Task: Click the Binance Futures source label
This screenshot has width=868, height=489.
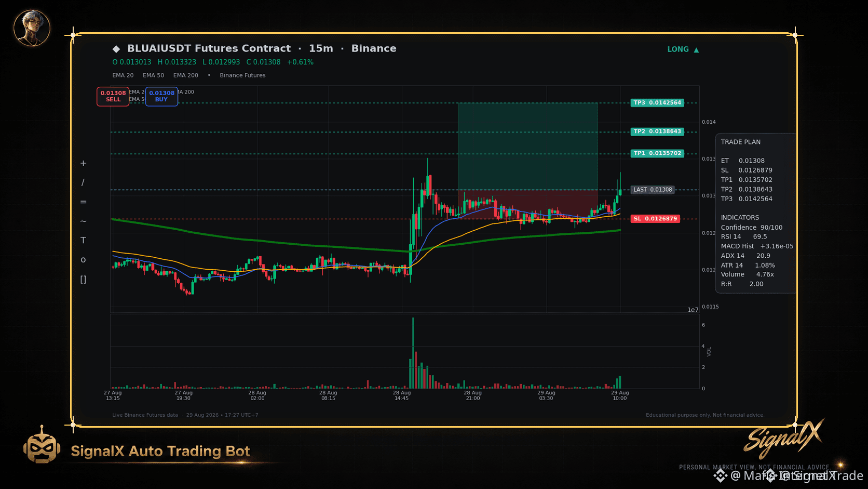Action: point(242,75)
